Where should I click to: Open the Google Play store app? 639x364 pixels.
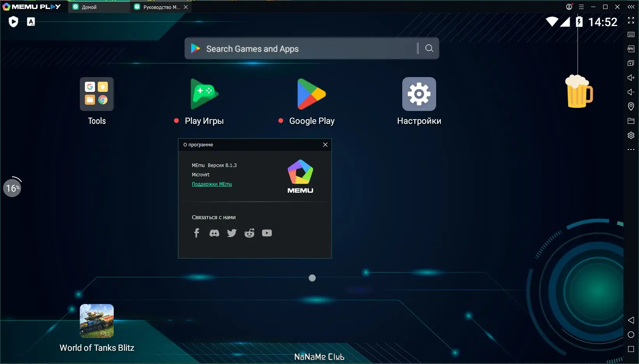point(312,94)
